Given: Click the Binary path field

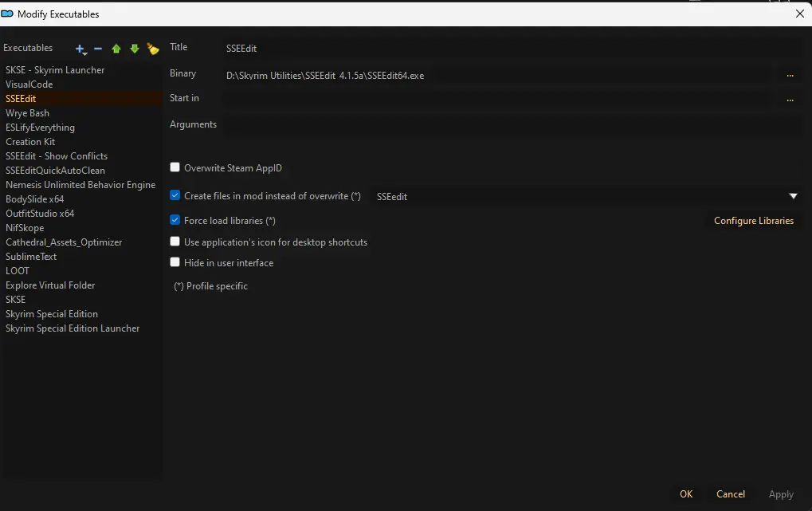Looking at the screenshot, I should [x=500, y=76].
